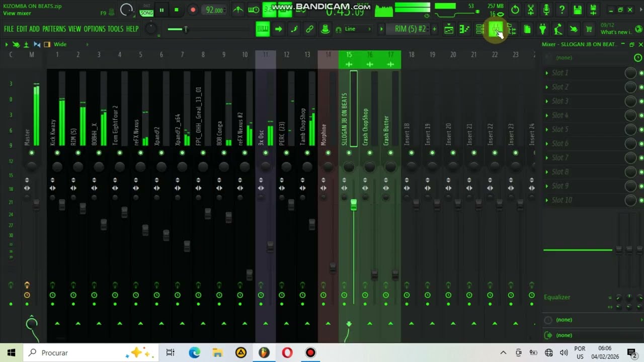Viewport: 644px width, 362px height.
Task: Add new pattern with plus button
Action: click(434, 29)
